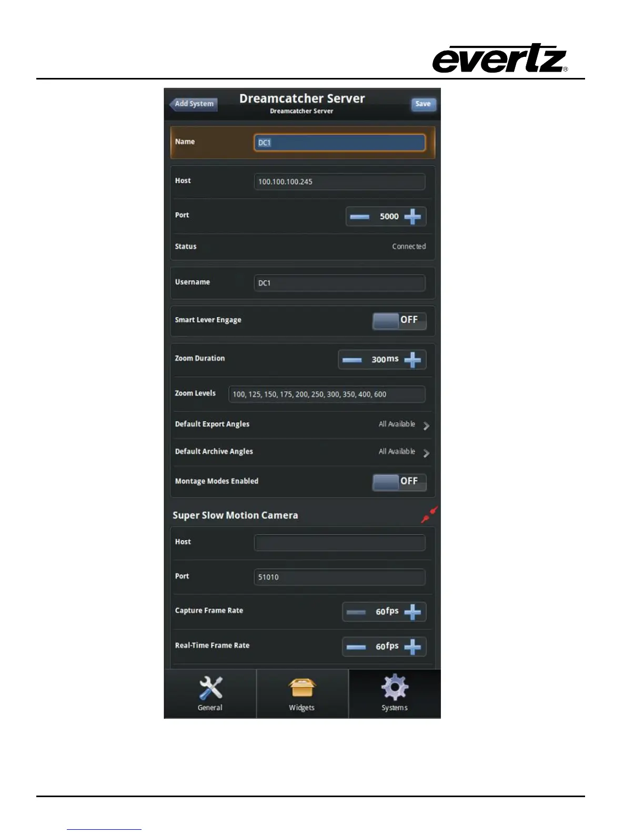Edit the Zoom Levels field
This screenshot has height=834, width=644.
tap(327, 394)
